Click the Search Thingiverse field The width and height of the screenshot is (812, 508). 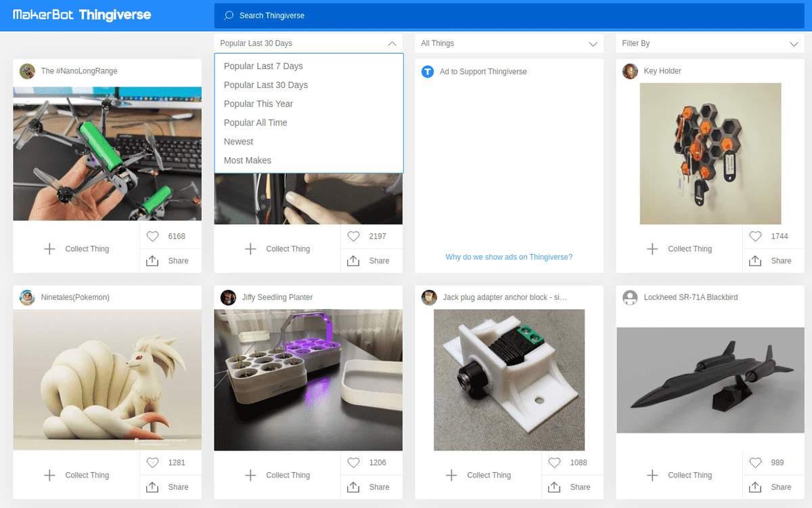511,16
